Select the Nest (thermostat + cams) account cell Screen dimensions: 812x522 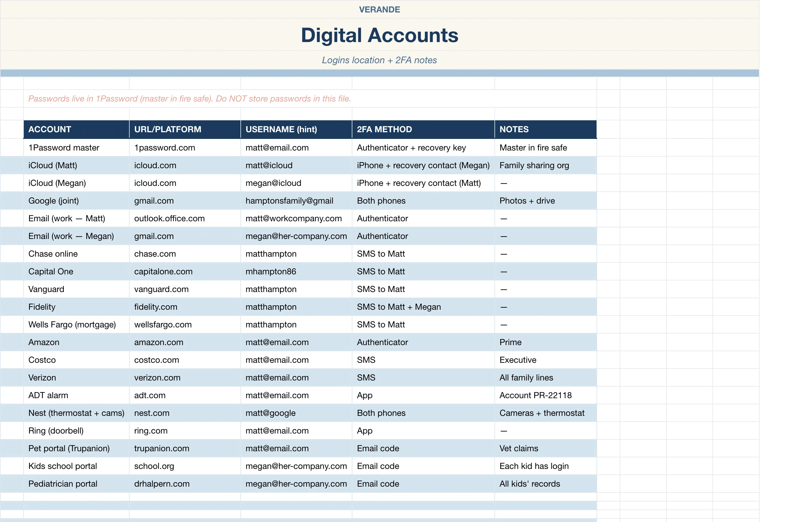[x=76, y=413]
